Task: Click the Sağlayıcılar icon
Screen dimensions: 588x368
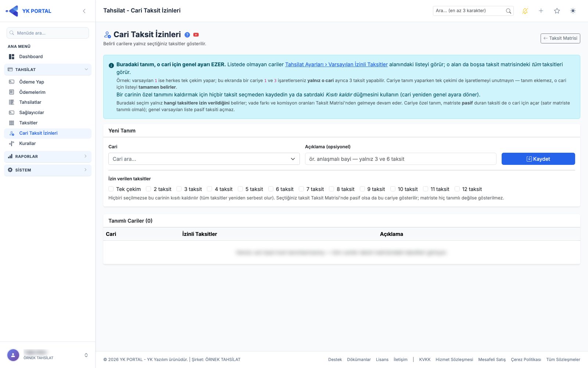Action: [11, 113]
